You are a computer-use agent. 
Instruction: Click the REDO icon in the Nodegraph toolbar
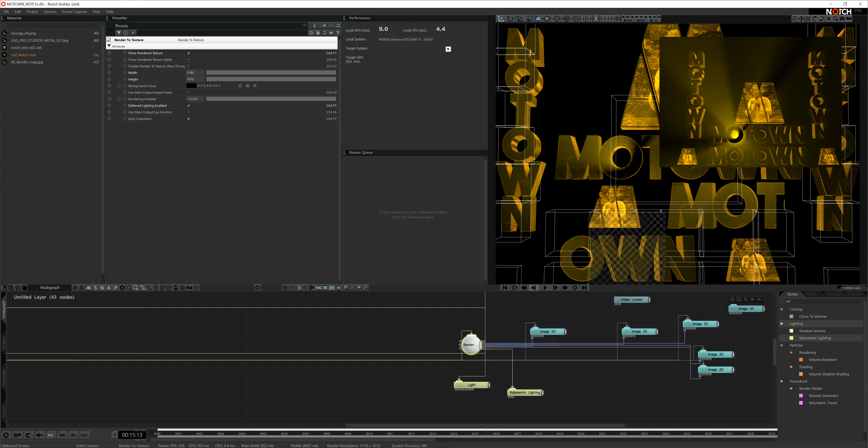pos(82,288)
